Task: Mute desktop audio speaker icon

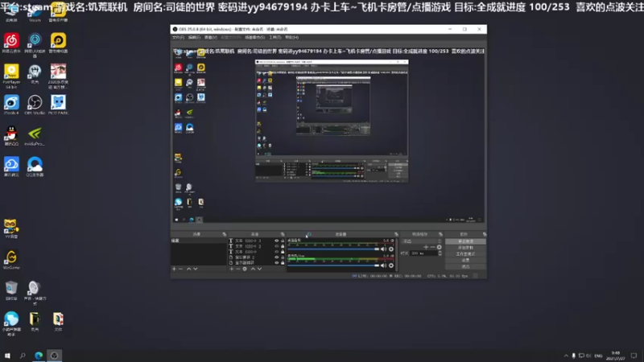Action: pyautogui.click(x=383, y=249)
